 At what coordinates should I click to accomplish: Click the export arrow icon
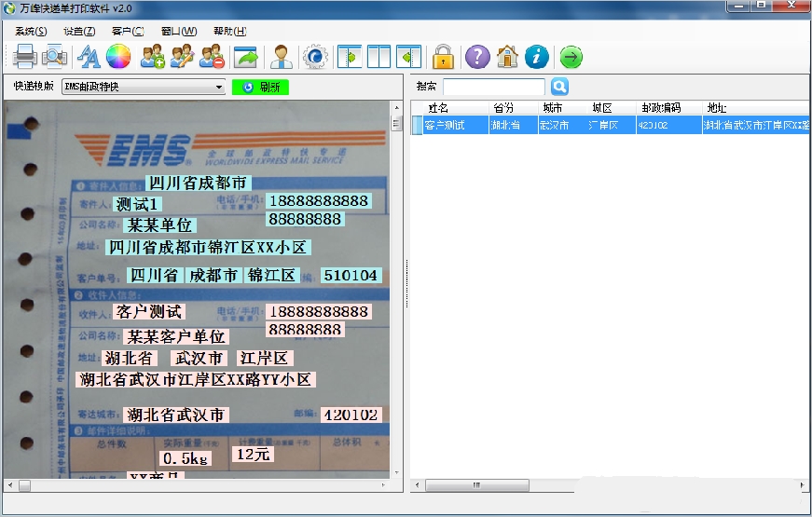(246, 57)
